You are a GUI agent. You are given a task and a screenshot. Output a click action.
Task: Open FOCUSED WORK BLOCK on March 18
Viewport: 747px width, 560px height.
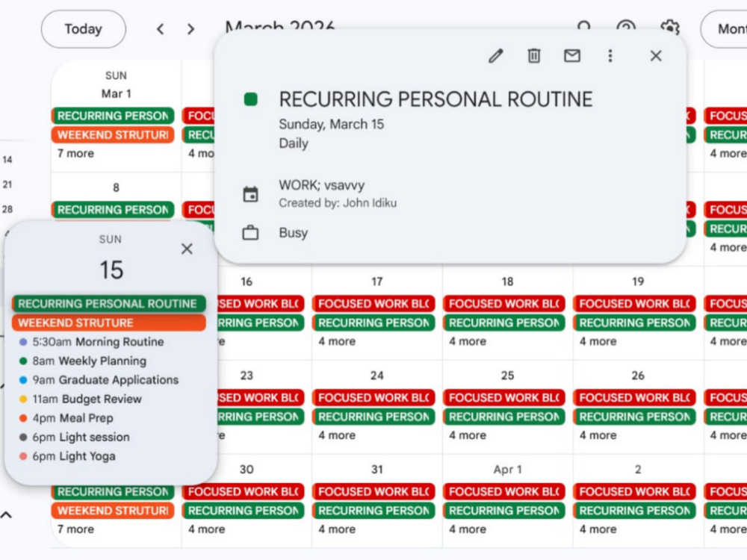(x=504, y=304)
